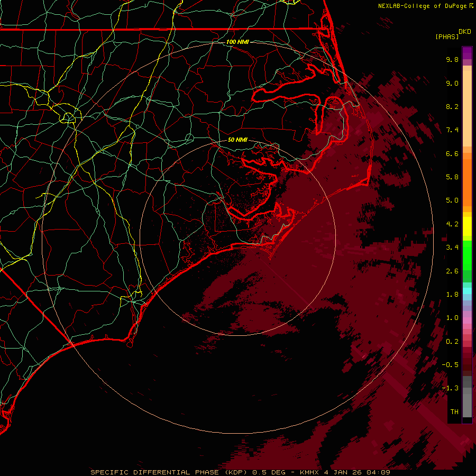Click the bright green band of the color bar
The width and height of the screenshot is (476, 476).
[x=467, y=255]
